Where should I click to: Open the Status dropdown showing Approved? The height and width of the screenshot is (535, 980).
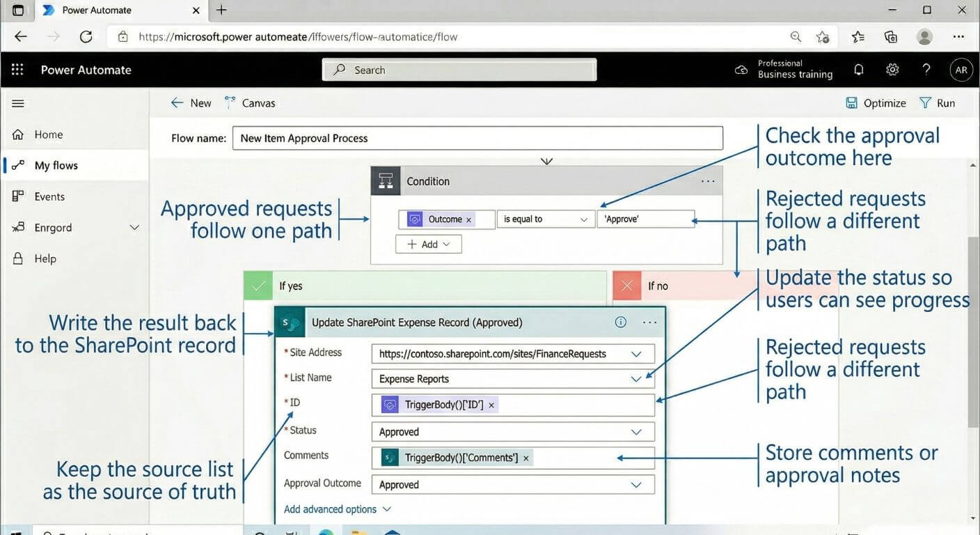click(x=635, y=432)
